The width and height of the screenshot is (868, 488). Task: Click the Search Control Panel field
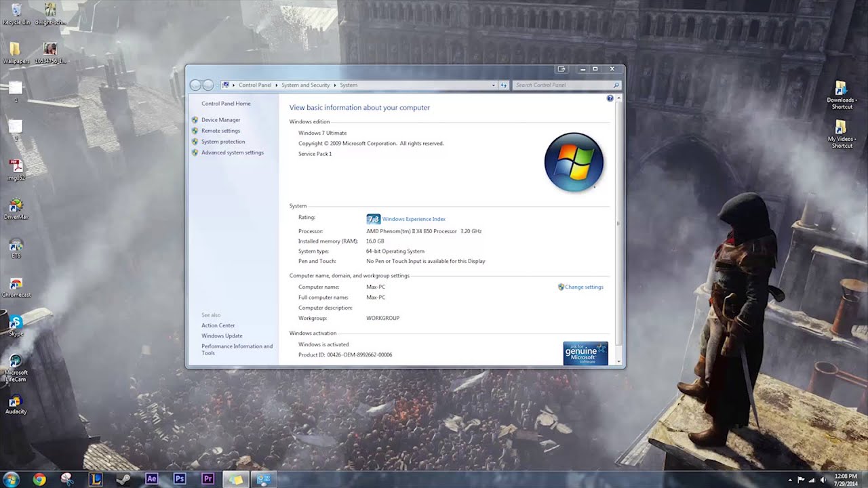pos(562,85)
